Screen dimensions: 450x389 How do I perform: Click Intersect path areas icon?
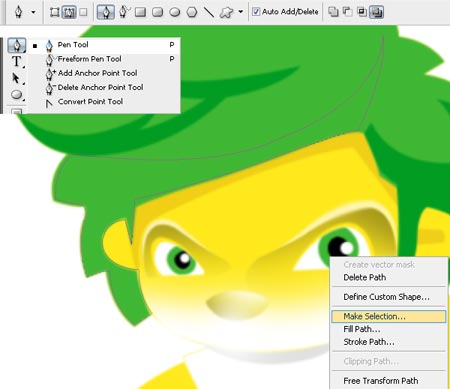(x=362, y=12)
